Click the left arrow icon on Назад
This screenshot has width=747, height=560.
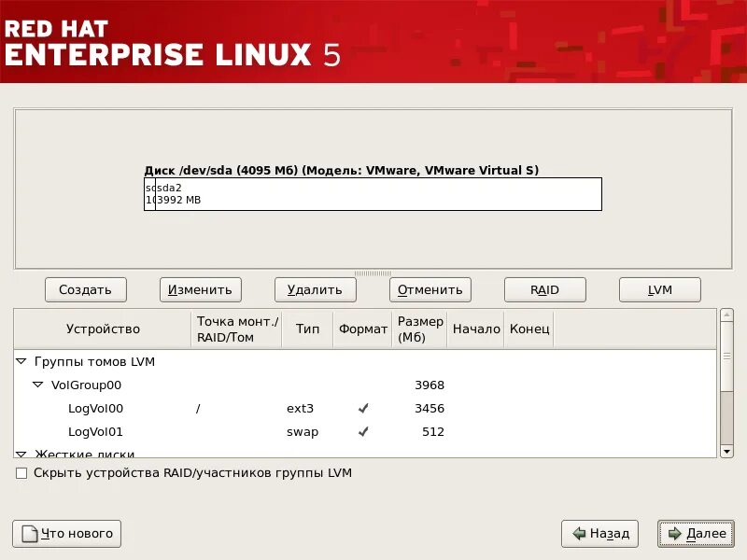coord(579,533)
